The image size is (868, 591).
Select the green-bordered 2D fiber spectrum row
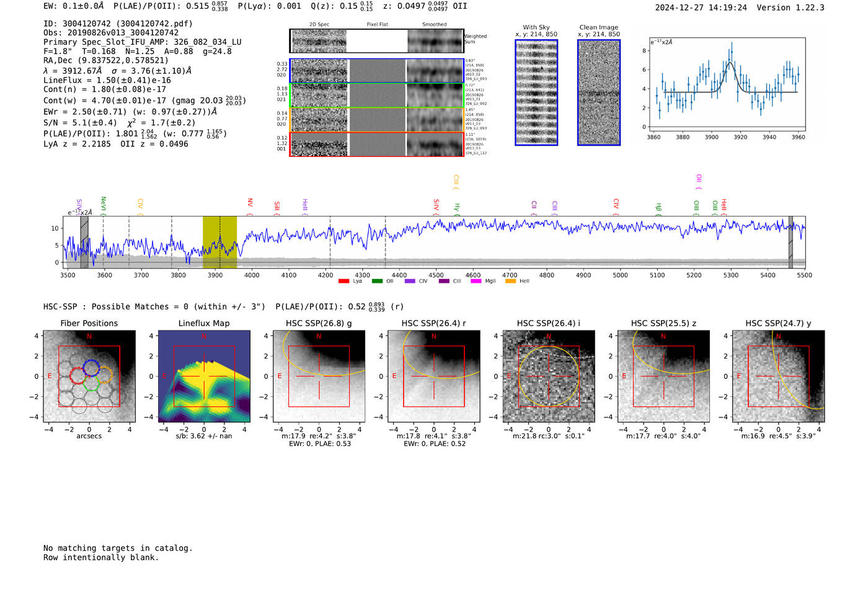(x=377, y=96)
